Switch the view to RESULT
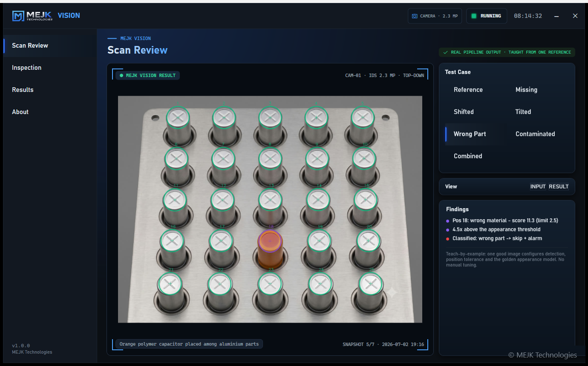This screenshot has height=366, width=588. tap(559, 186)
